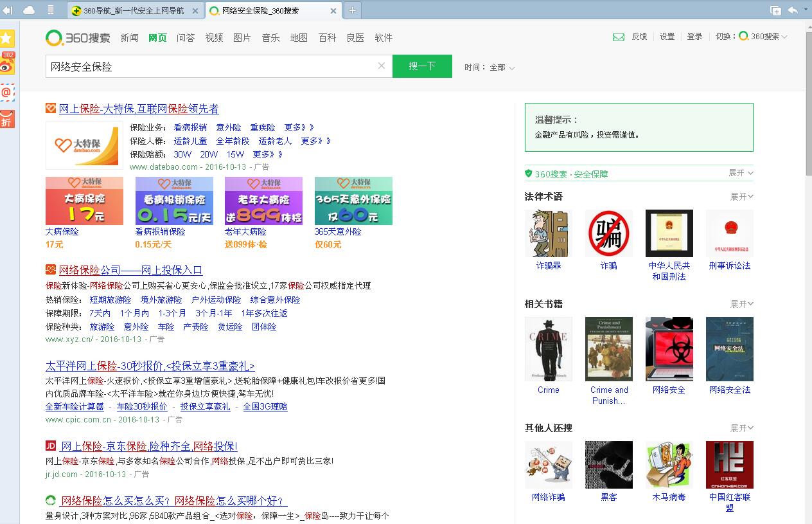The image size is (812, 524).
Task: Close the 网络安全保险_360搜索 tab
Action: pos(333,11)
